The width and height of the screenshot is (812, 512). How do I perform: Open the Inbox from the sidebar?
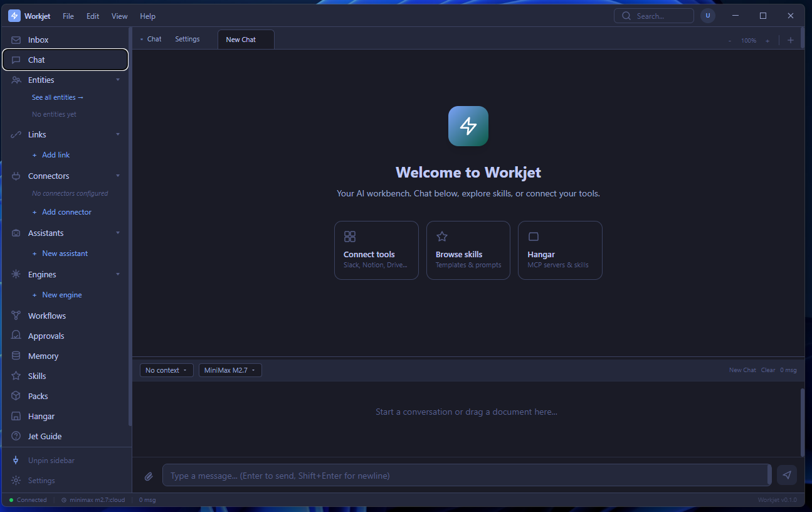click(x=38, y=39)
